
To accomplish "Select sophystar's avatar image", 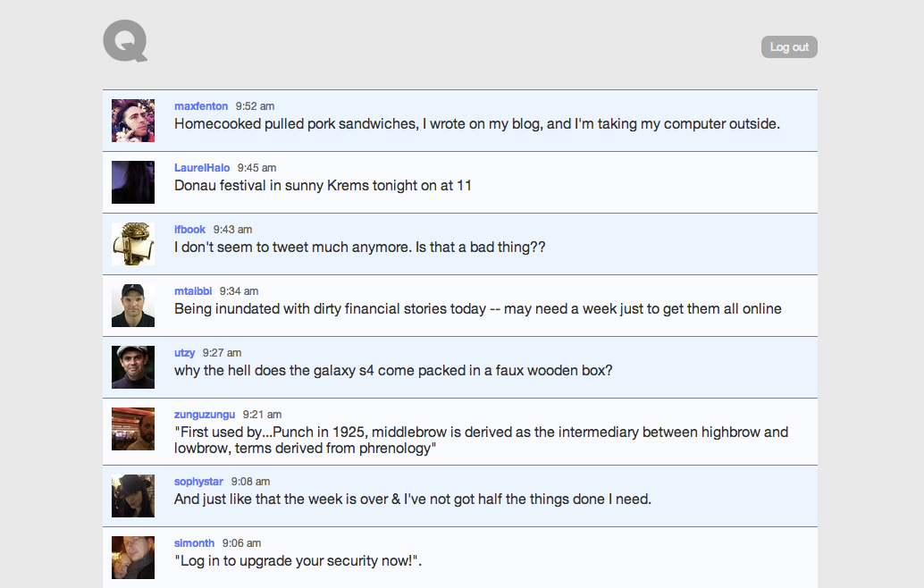I will pyautogui.click(x=133, y=496).
